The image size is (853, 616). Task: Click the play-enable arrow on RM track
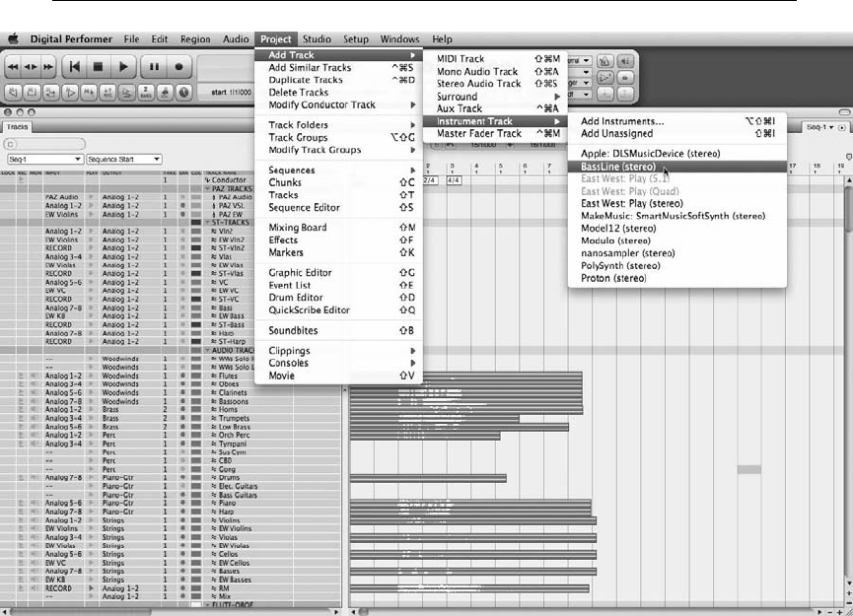click(91, 588)
